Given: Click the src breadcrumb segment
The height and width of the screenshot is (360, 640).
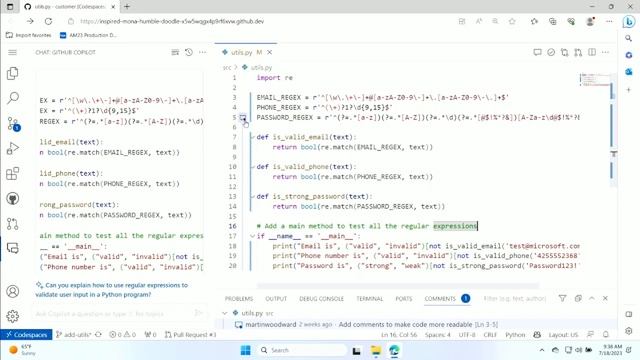Looking at the screenshot, I should (x=227, y=67).
